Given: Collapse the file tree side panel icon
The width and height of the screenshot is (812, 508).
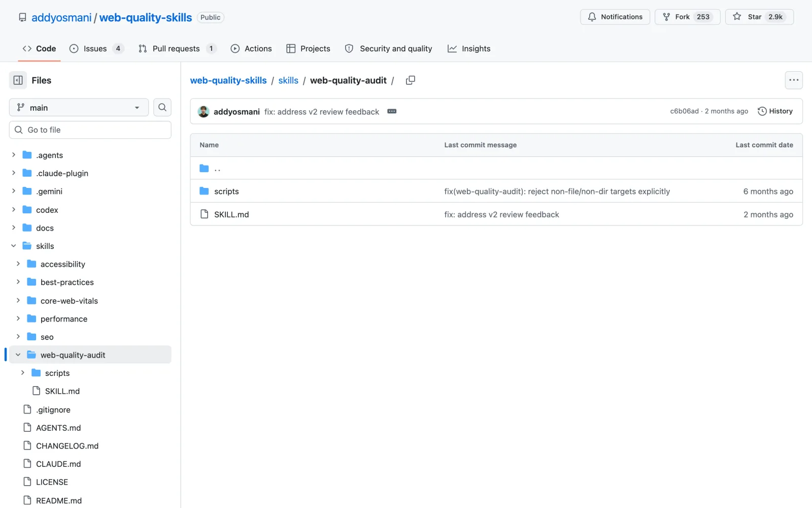Looking at the screenshot, I should coord(18,80).
